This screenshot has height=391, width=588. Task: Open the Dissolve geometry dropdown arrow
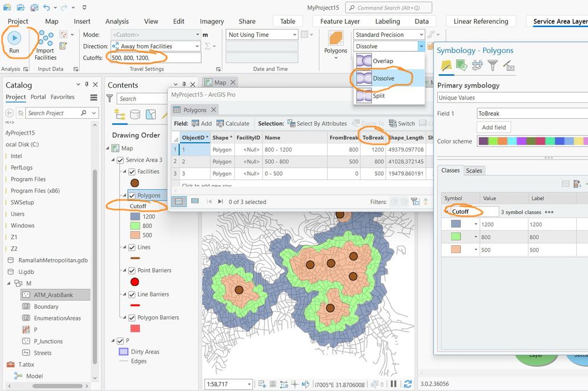pyautogui.click(x=421, y=46)
